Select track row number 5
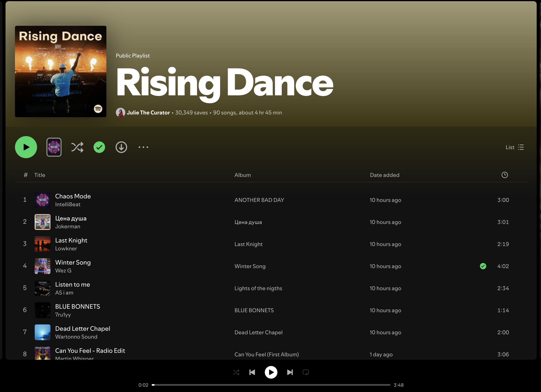The height and width of the screenshot is (392, 541). click(271, 288)
